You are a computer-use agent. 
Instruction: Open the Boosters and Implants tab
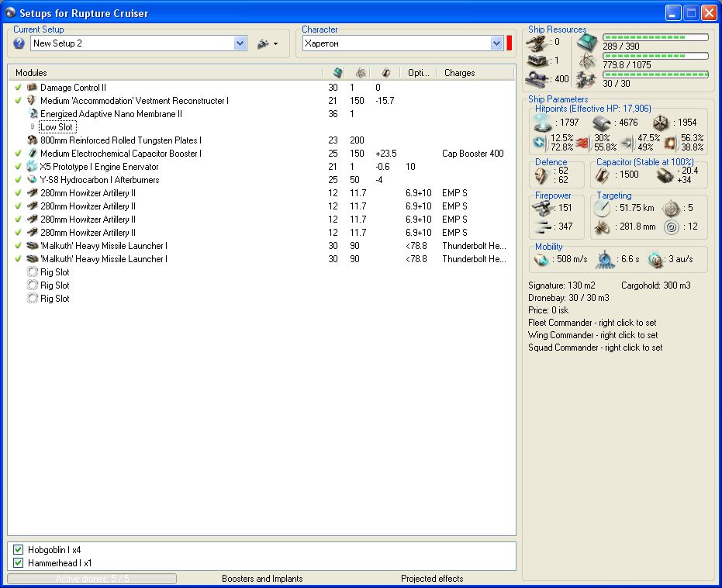262,579
